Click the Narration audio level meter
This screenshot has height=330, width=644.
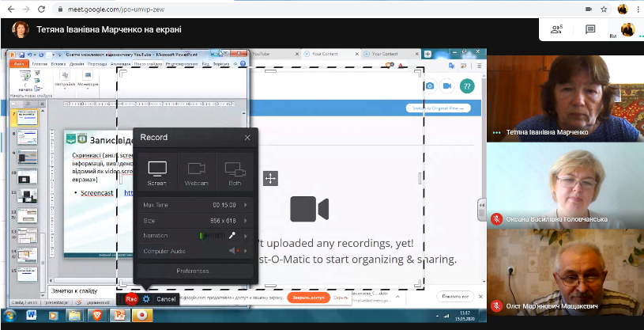coord(213,236)
